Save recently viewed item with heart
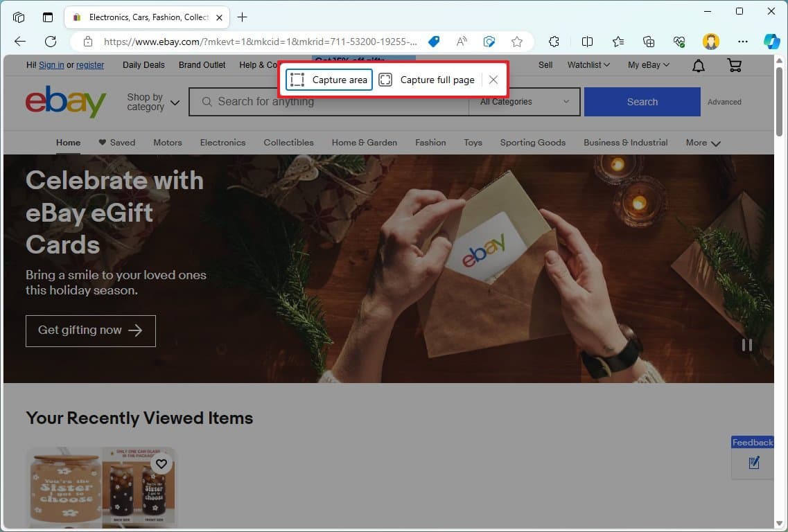The height and width of the screenshot is (532, 788). click(161, 463)
